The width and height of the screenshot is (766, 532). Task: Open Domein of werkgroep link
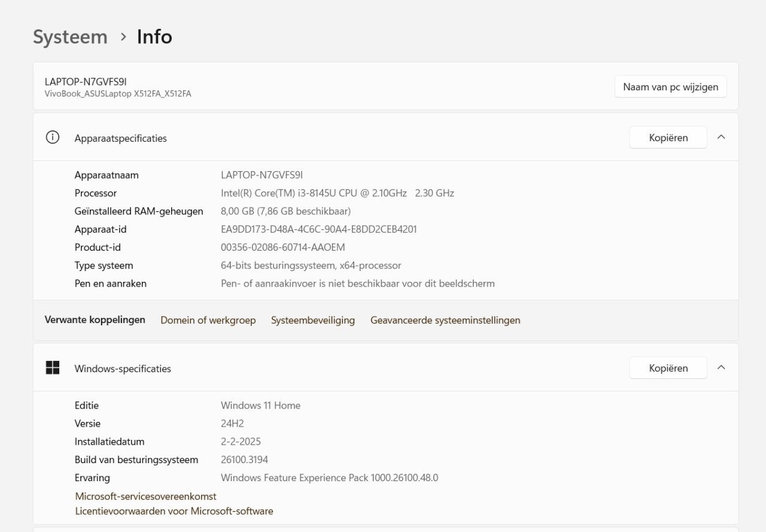point(208,320)
